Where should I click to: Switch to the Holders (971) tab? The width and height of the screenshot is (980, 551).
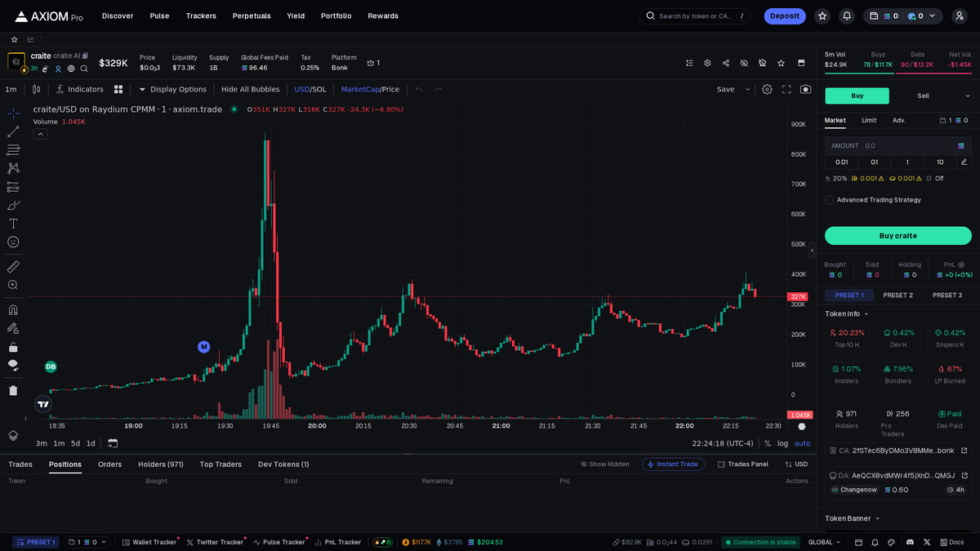tap(161, 464)
